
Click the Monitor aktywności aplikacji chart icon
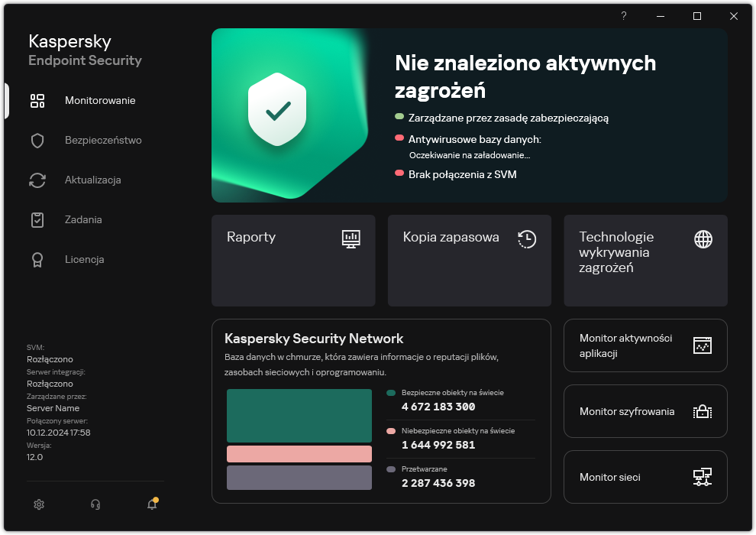[703, 345]
